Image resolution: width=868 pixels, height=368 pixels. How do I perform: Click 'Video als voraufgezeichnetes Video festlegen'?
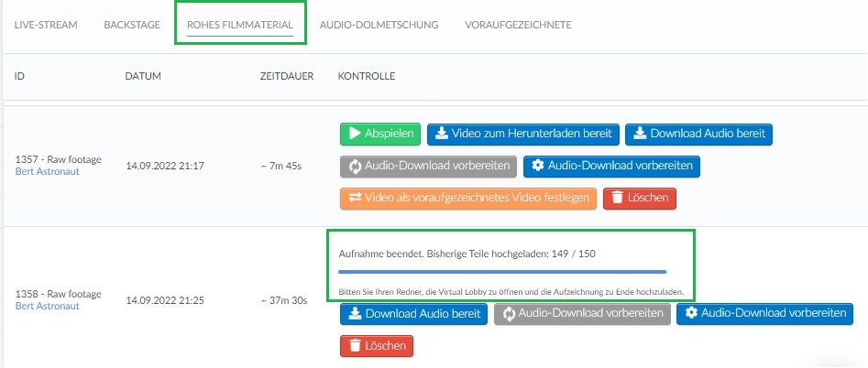pyautogui.click(x=467, y=199)
